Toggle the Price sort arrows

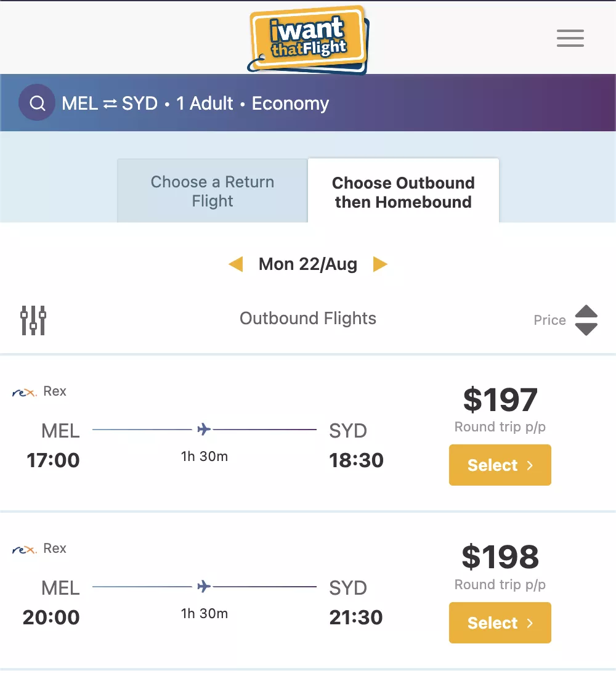[586, 320]
